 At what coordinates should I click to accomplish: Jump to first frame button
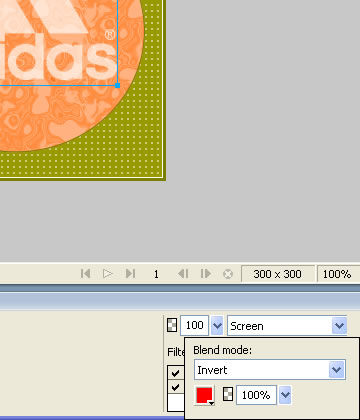coord(85,274)
